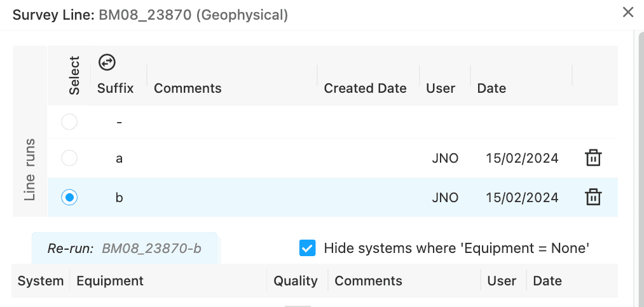Screen dimensions: 644x307
Task: Click the Suffix column header
Action: pyautogui.click(x=116, y=88)
